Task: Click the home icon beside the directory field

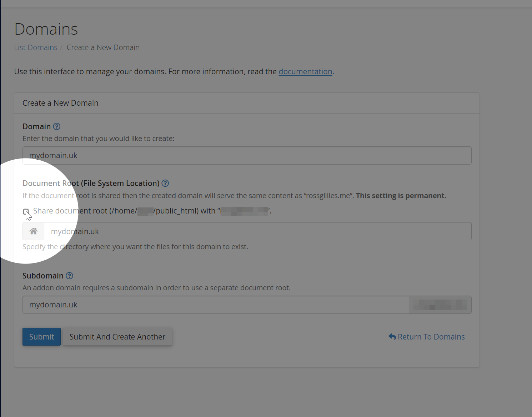Action: point(34,231)
